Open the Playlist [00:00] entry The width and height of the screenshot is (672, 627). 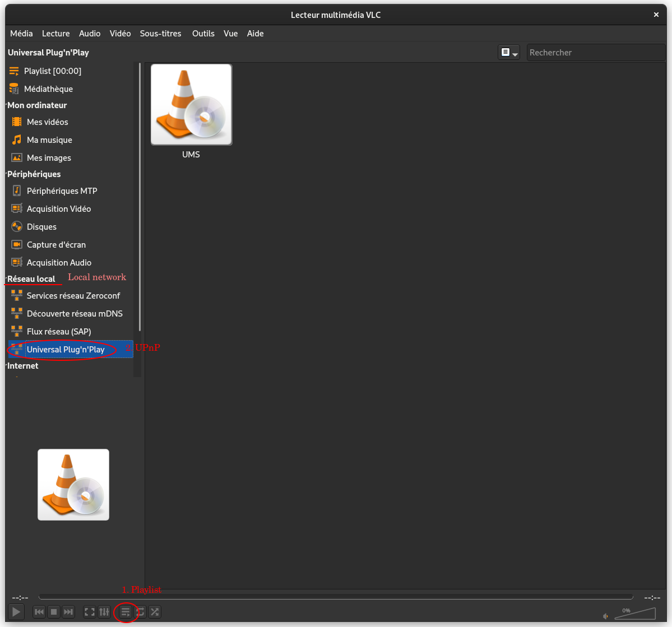tap(71, 71)
